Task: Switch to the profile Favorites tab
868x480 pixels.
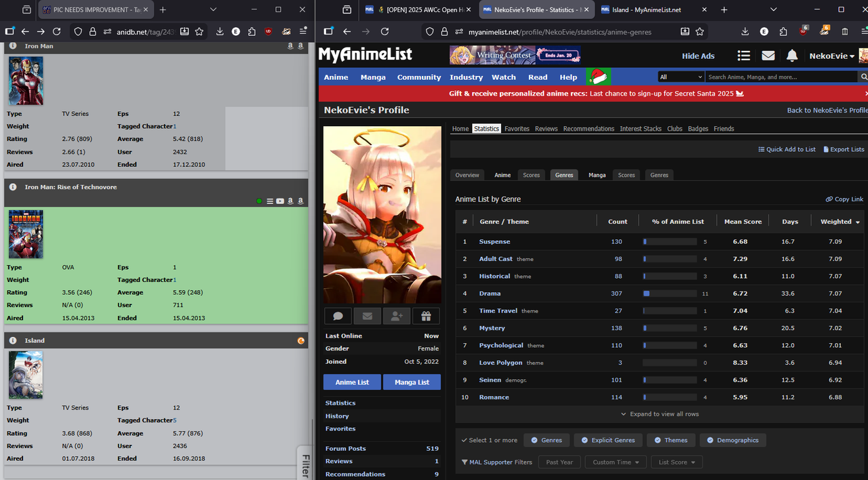Action: pos(517,128)
